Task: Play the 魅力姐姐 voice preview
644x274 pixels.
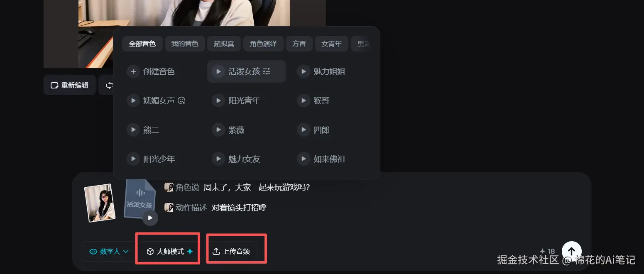Action: (x=303, y=71)
